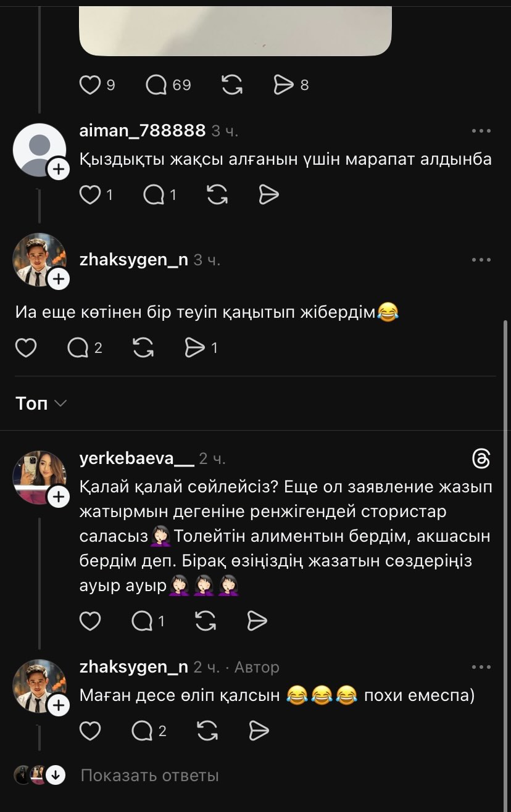Viewport: 511px width, 812px height.
Task: Repost zhaksygen_n's author reply
Action: tap(206, 731)
